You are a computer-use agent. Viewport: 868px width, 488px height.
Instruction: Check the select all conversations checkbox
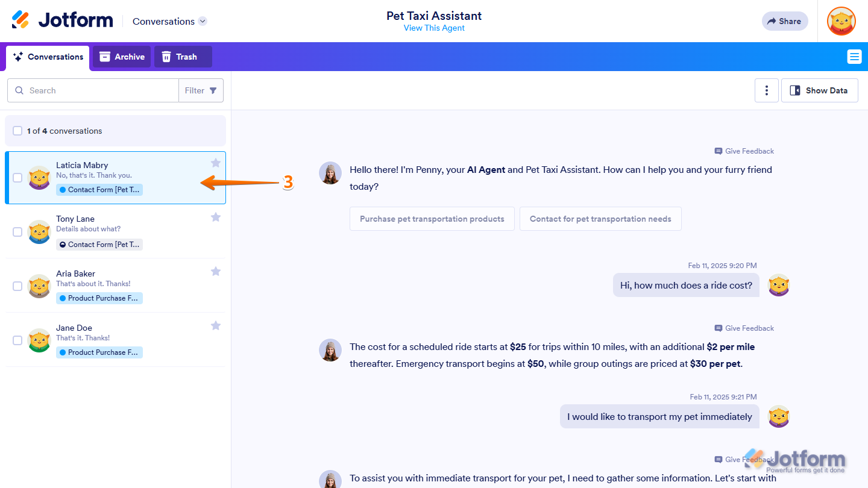tap(17, 131)
